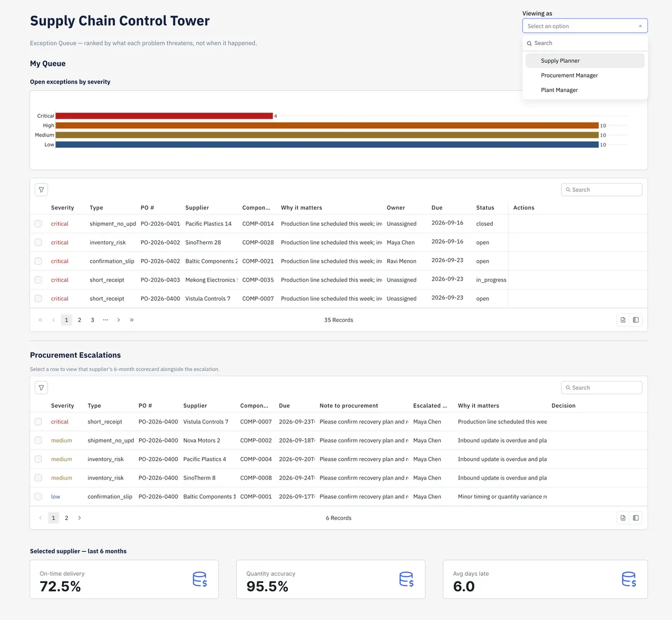Toggle column layout icon in exception queue
Screen dimensions: 672x620
(636, 320)
